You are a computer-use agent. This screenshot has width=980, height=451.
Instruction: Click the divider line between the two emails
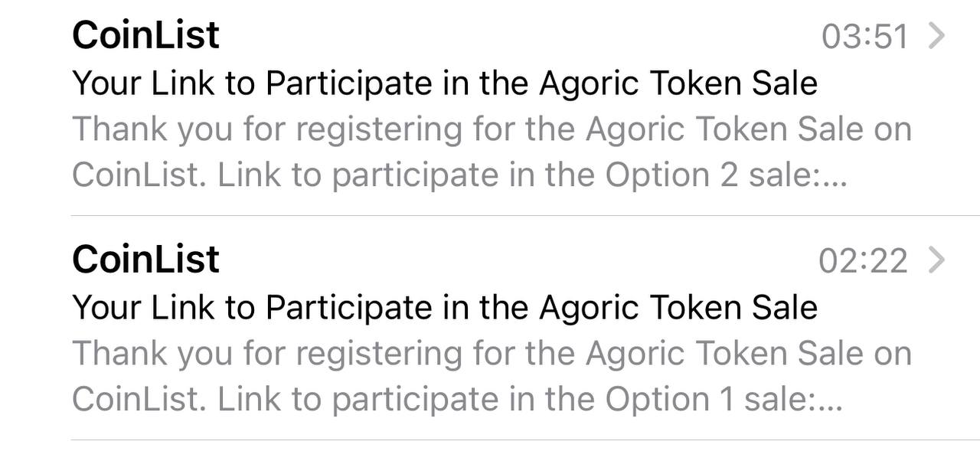[525, 216]
